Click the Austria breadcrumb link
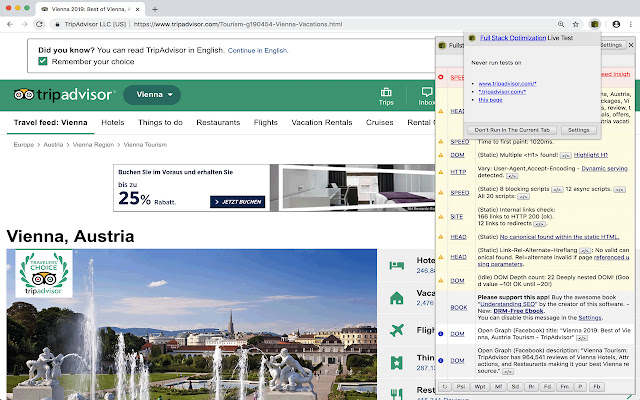This screenshot has width=640, height=400. pos(53,144)
